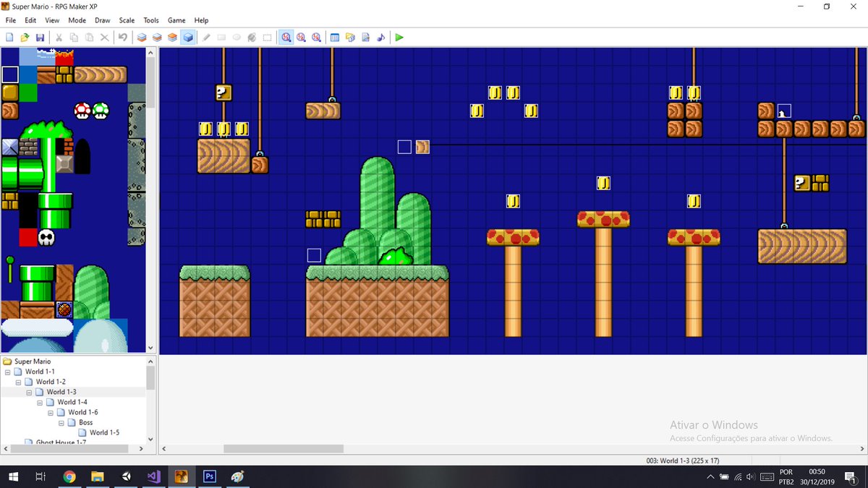The width and height of the screenshot is (868, 488).
Task: Collapse the World 1-1 tree node
Action: 8,372
